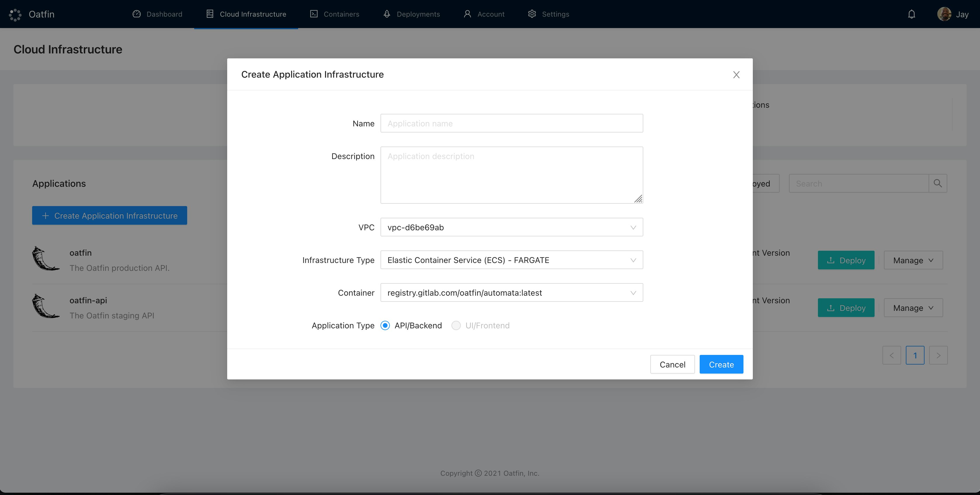Click the Settings gear icon
Viewport: 980px width, 495px height.
[532, 14]
